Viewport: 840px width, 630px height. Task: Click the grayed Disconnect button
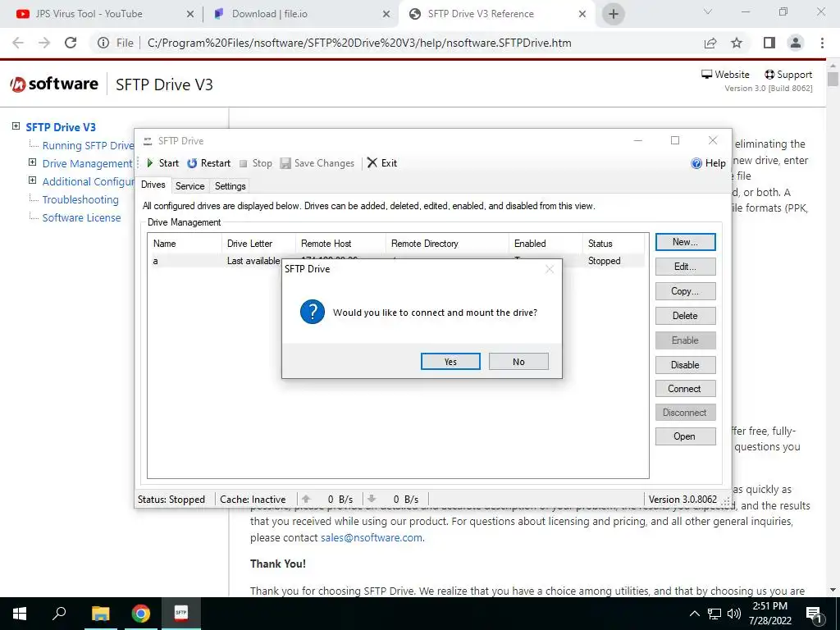point(685,413)
